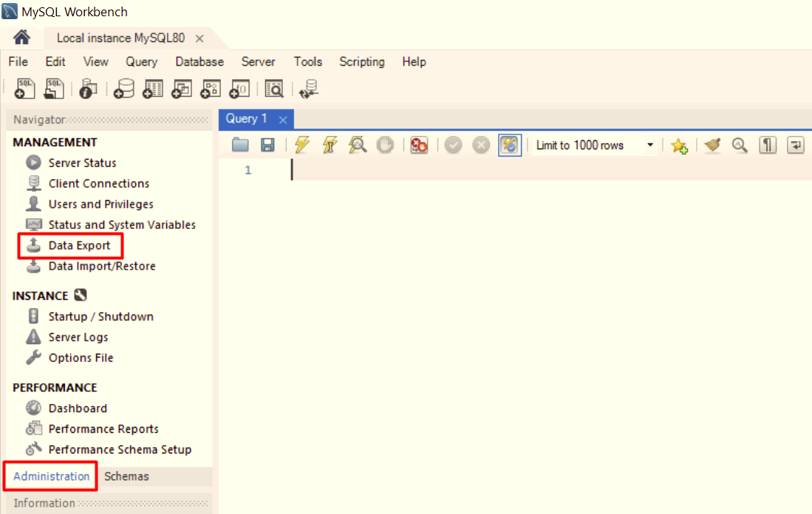812x514 pixels.
Task: Open find panel magnifier icon
Action: coord(740,145)
